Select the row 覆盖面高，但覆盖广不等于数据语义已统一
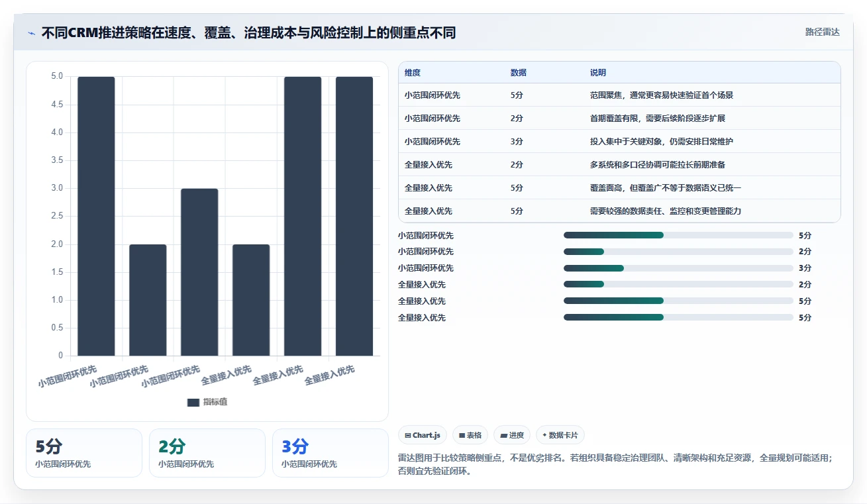 pos(619,188)
